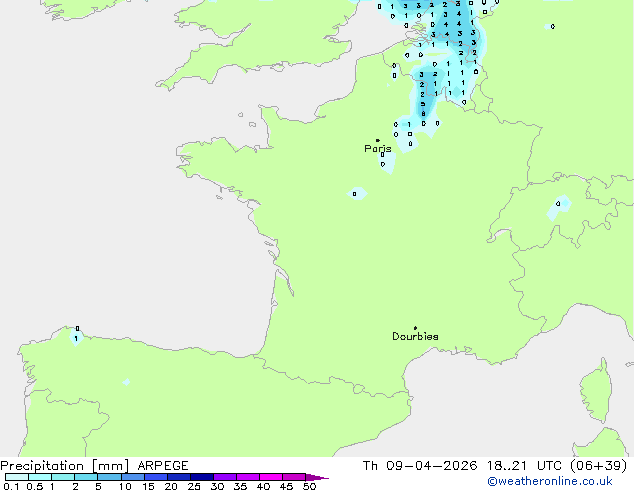Click the small rain cell southwest of Paris
This screenshot has width=634, height=490.
pos(355,193)
